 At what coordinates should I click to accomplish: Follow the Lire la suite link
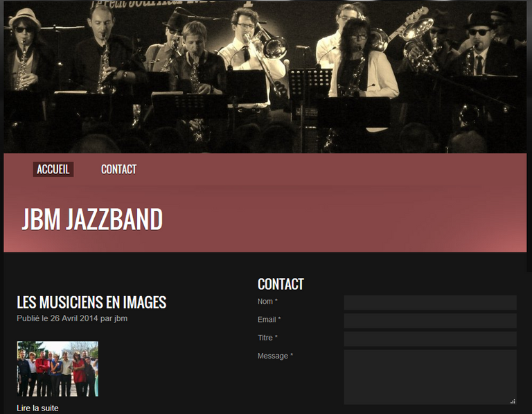pyautogui.click(x=37, y=408)
